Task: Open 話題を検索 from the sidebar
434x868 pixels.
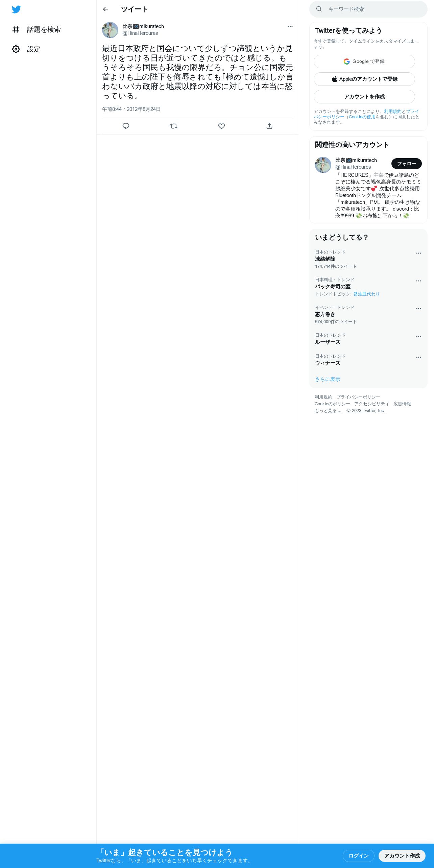Action: [37, 30]
